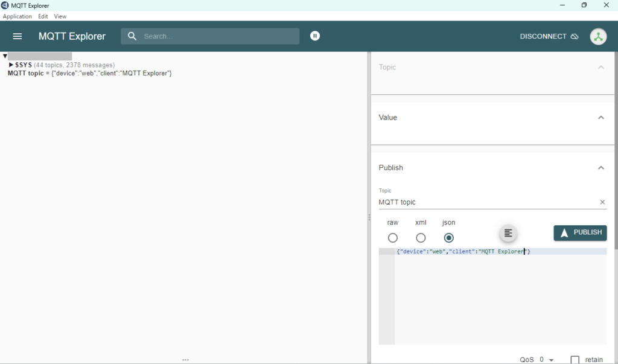The height and width of the screenshot is (364, 618).
Task: Enable the retain checkbox
Action: tap(575, 360)
